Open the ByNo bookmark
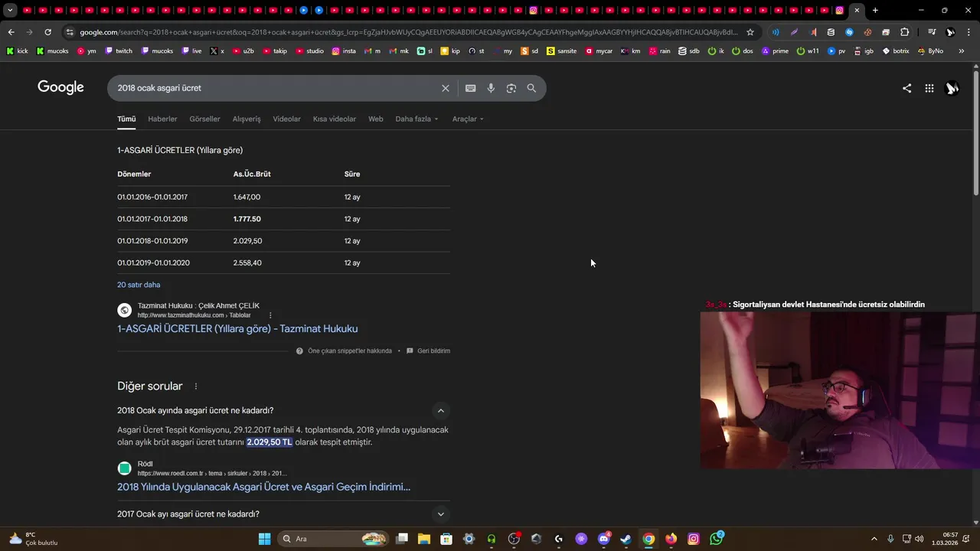 coord(930,51)
